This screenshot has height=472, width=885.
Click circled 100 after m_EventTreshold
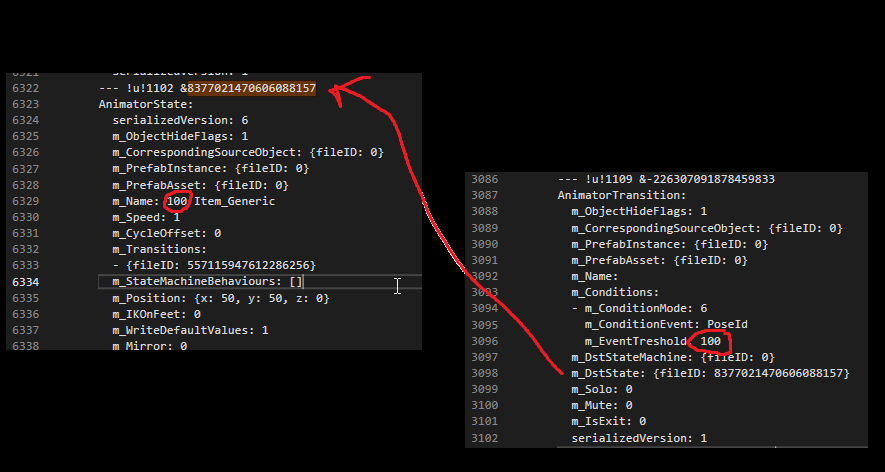point(711,341)
